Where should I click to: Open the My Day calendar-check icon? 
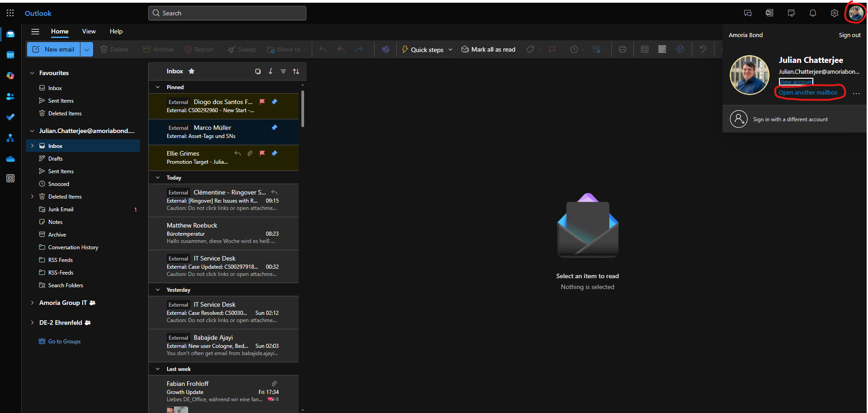pos(791,13)
